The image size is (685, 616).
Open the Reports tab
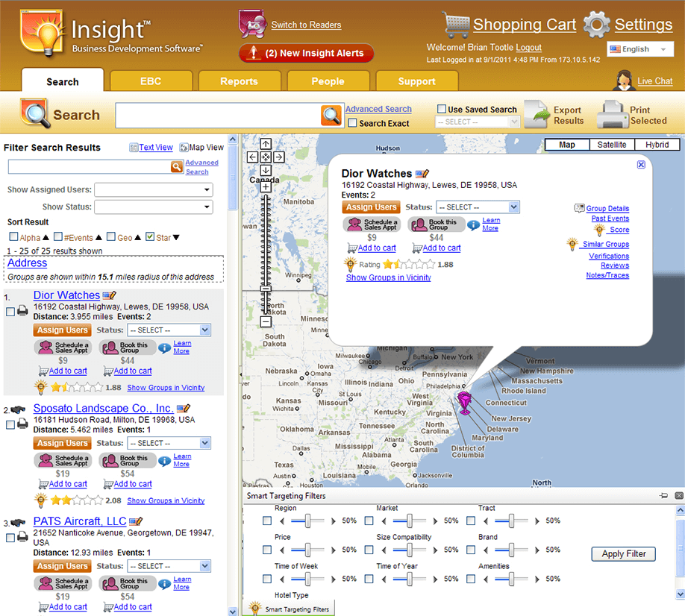[x=240, y=81]
